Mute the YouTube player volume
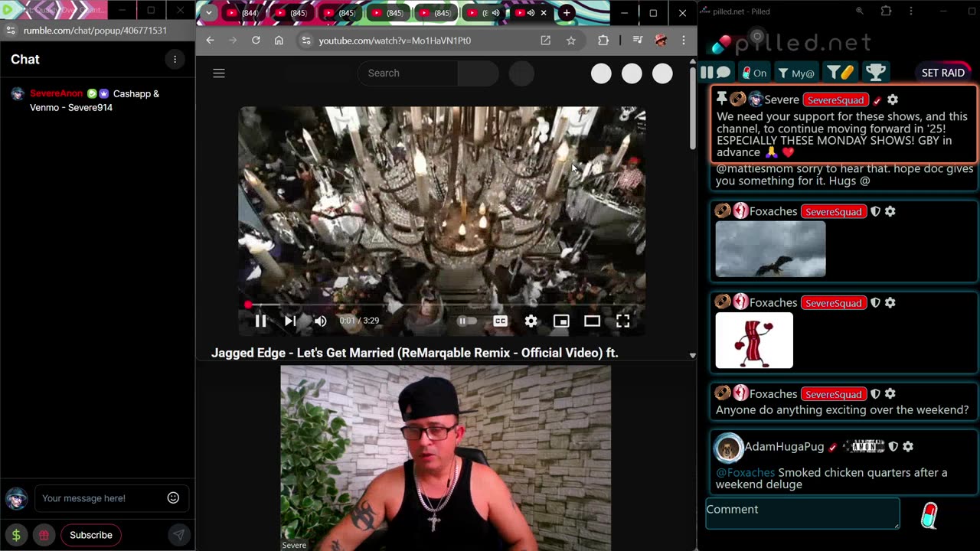The width and height of the screenshot is (980, 551). point(320,321)
